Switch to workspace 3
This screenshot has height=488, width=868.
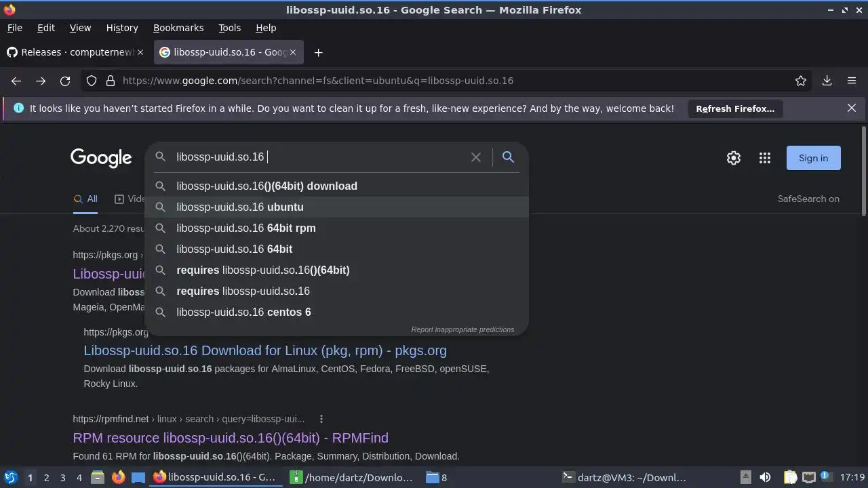62,477
